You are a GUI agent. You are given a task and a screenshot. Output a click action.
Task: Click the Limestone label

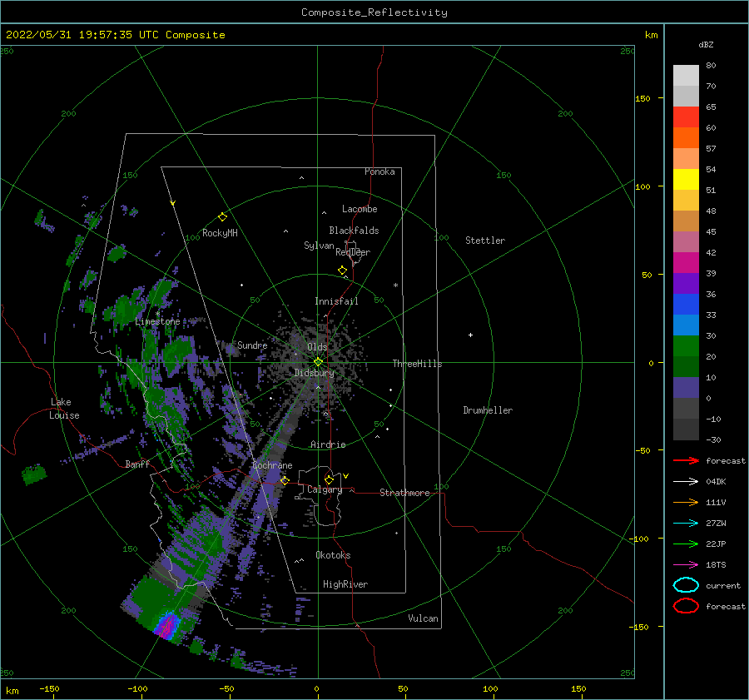(x=157, y=321)
